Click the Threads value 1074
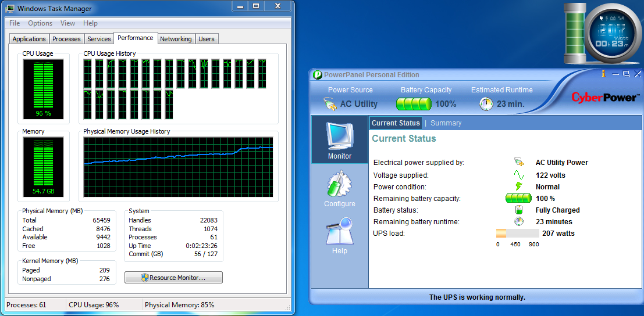Image resolution: width=644 pixels, height=316 pixels. [211, 229]
